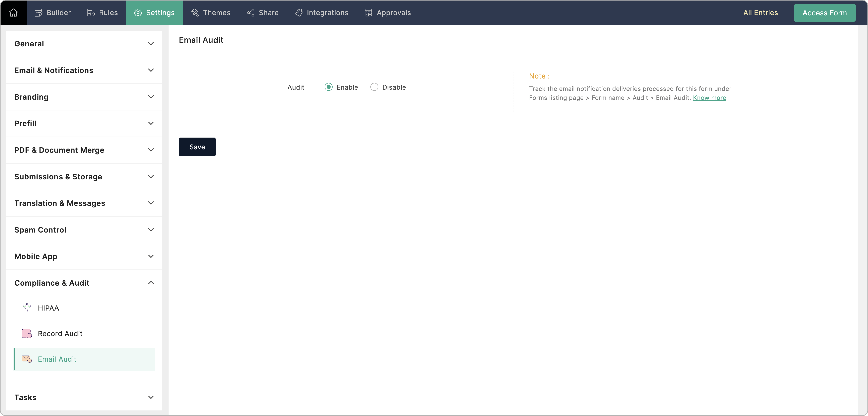Click the Spam Control heading
Viewport: 868px width, 416px height.
point(40,230)
